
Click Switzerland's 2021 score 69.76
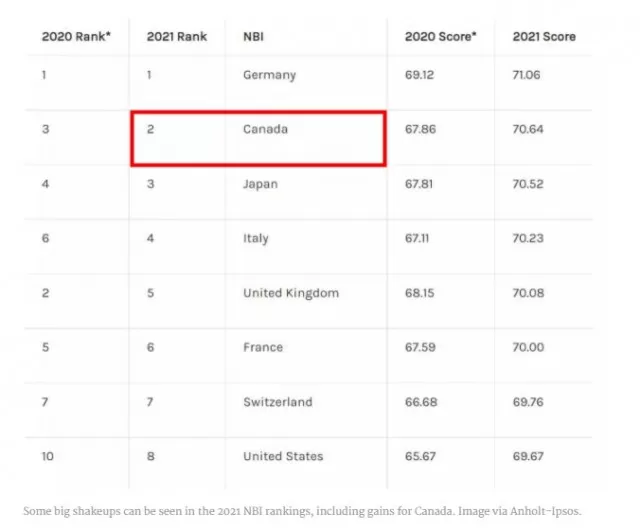click(528, 402)
